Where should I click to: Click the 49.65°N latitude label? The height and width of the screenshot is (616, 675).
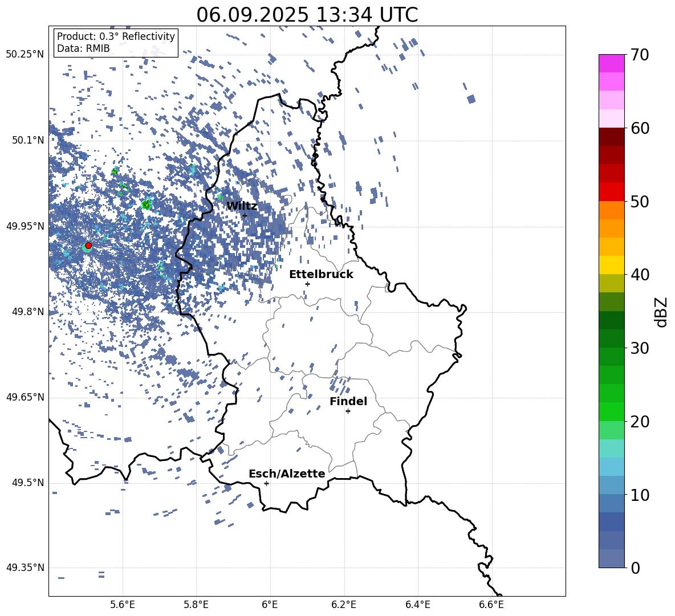[x=25, y=397]
